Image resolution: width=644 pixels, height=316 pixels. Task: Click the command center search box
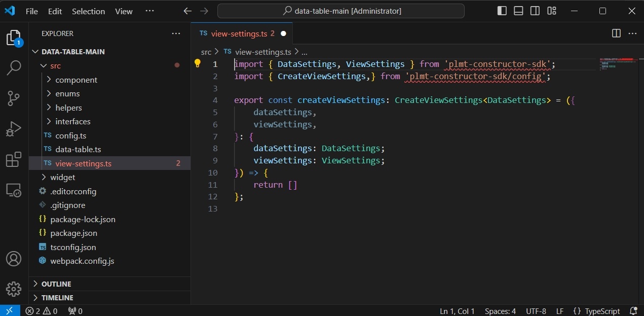341,11
